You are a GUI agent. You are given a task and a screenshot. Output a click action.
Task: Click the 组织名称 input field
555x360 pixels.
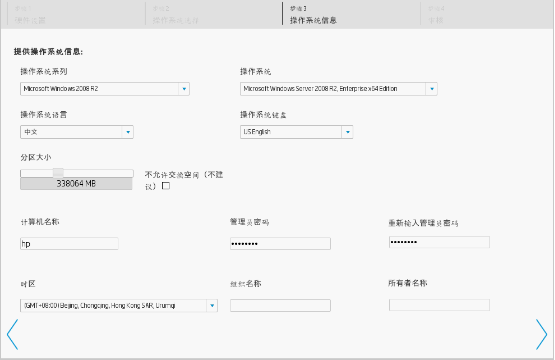click(280, 305)
